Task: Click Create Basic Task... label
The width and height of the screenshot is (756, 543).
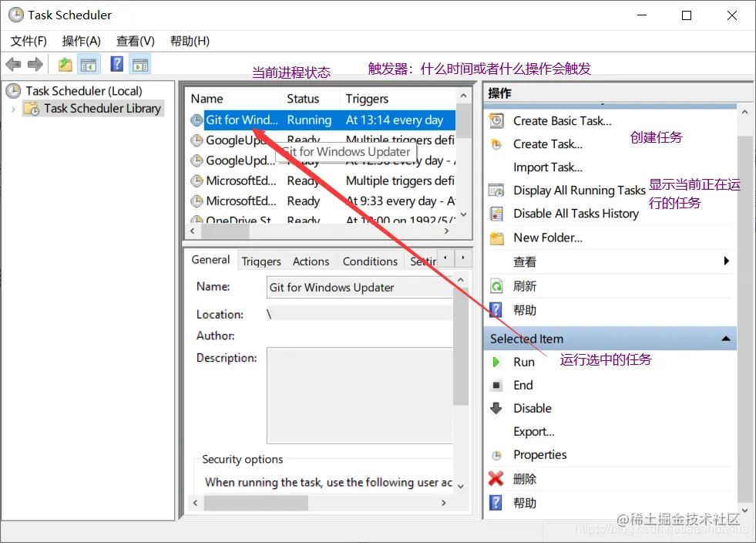Action: [562, 120]
